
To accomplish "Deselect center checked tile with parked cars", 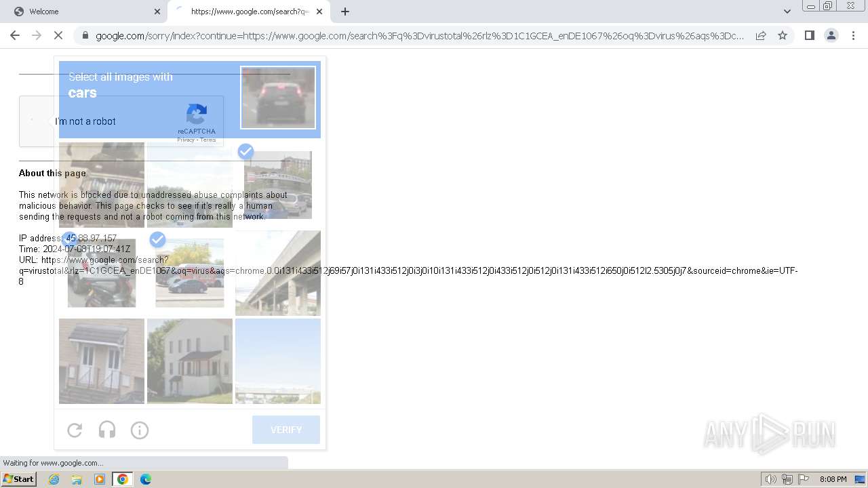I will [x=190, y=273].
